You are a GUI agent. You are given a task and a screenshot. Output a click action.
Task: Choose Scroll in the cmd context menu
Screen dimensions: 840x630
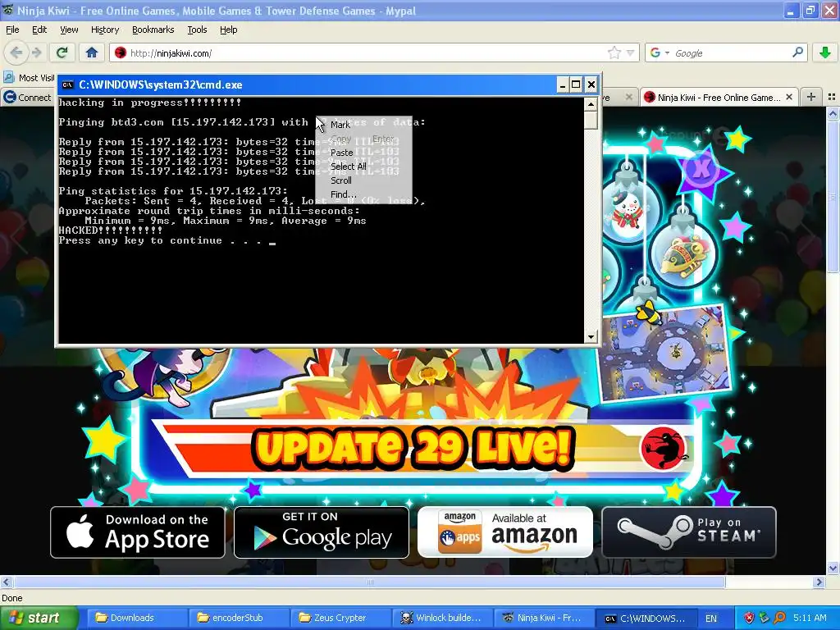(364, 180)
